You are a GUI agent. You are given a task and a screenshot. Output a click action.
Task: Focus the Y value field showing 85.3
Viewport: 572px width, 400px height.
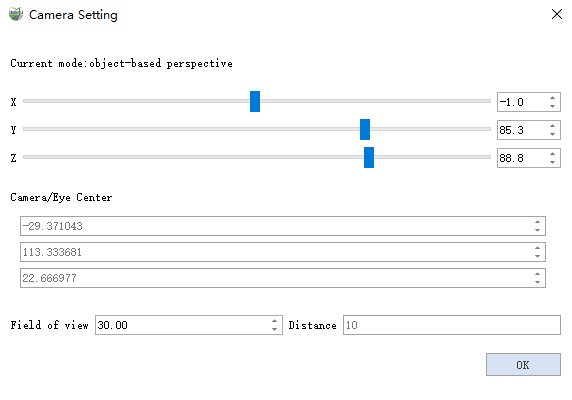pyautogui.click(x=522, y=130)
